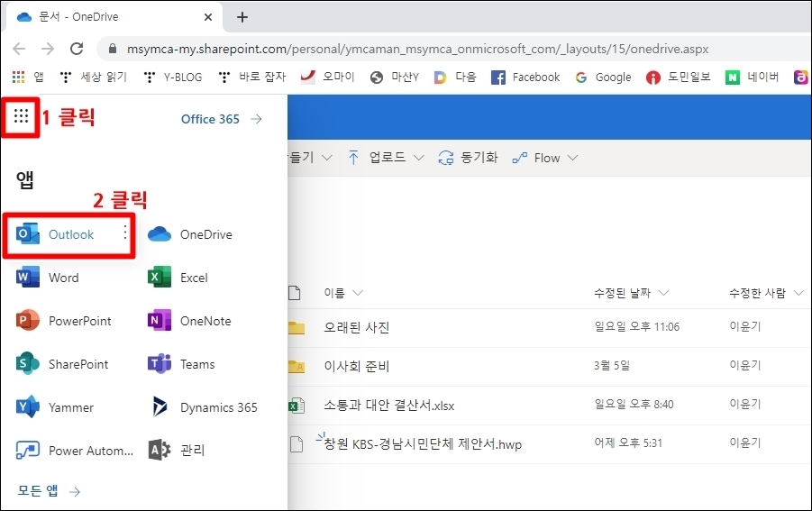Expand the partially hidden 들기 dropdown chevron
The width and height of the screenshot is (812, 511).
tap(327, 158)
